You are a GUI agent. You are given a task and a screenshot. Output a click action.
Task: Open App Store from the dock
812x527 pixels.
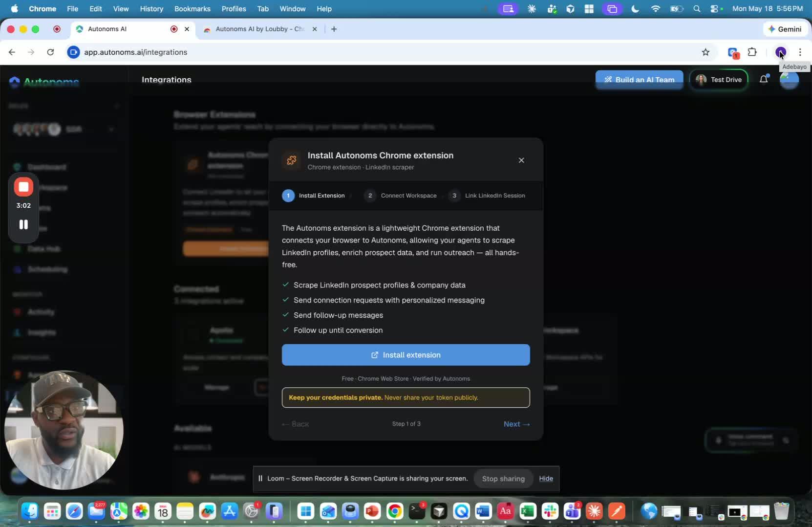(229, 511)
